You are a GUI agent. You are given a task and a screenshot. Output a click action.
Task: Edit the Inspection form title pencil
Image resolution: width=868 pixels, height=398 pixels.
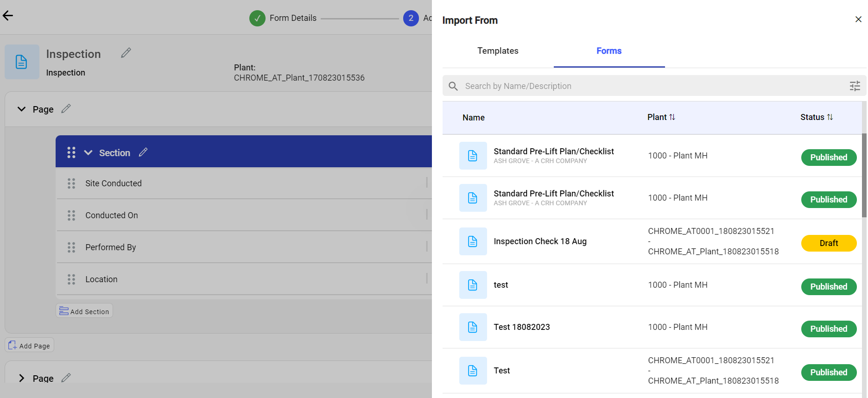click(x=126, y=53)
